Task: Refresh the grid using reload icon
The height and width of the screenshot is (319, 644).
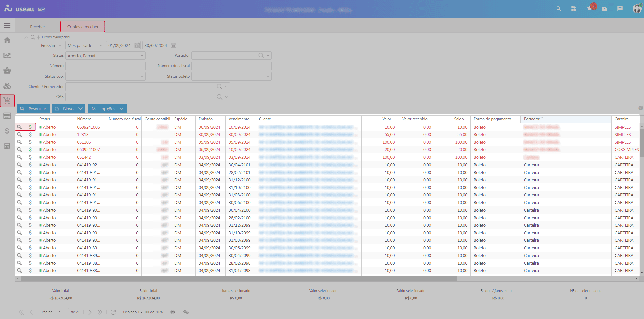Action: point(113,312)
